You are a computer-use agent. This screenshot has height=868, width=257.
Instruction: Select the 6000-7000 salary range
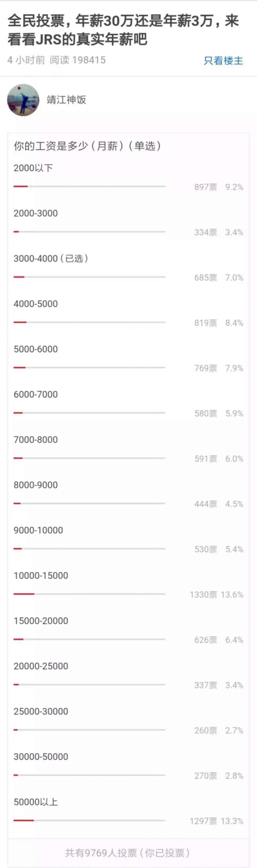pos(36,394)
